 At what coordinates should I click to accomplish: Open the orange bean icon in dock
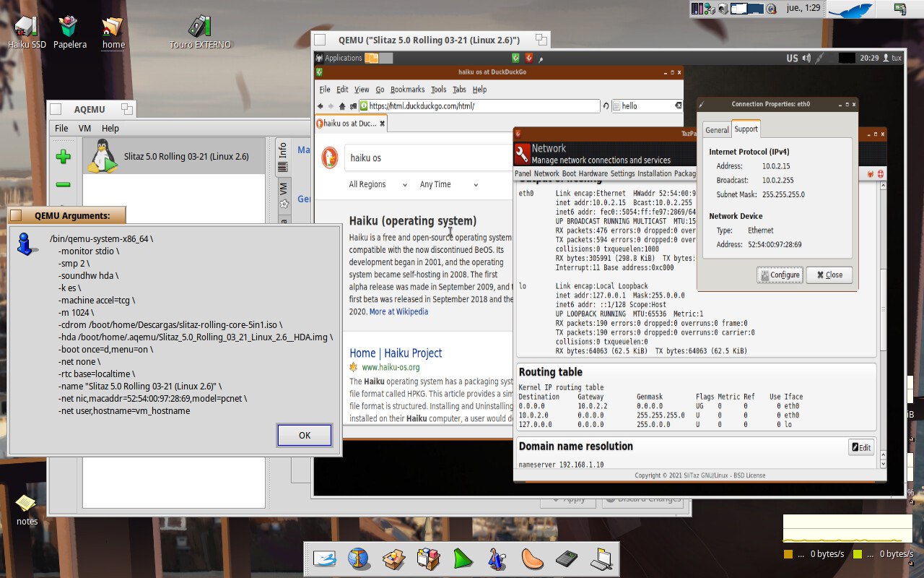tap(532, 558)
